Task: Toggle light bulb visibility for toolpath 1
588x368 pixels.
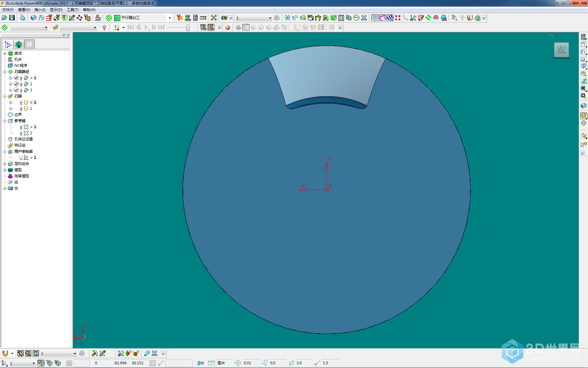Action: pyautogui.click(x=21, y=78)
